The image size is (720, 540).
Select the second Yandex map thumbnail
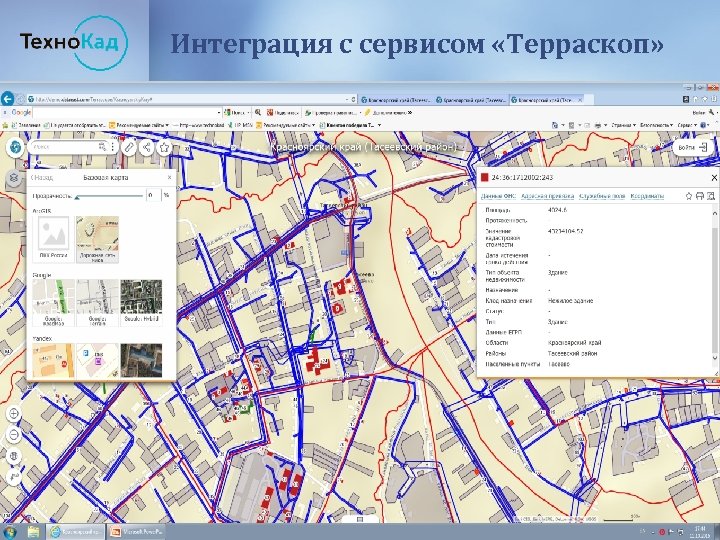point(97,360)
